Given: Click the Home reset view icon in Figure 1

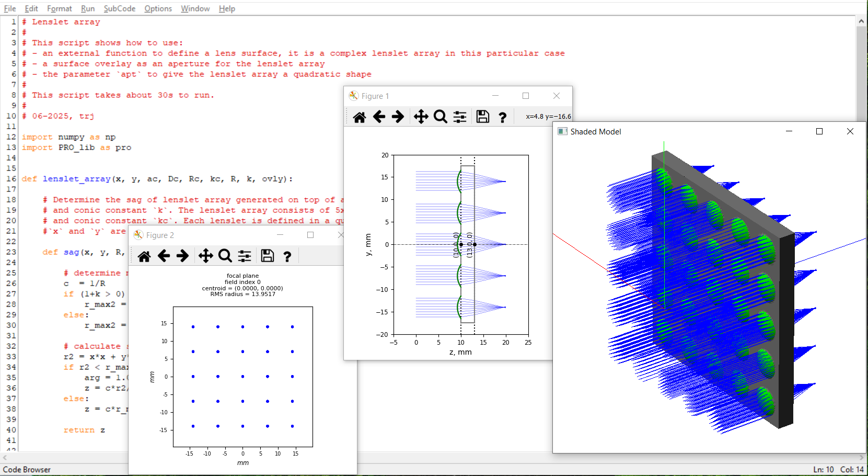Looking at the screenshot, I should coord(360,117).
